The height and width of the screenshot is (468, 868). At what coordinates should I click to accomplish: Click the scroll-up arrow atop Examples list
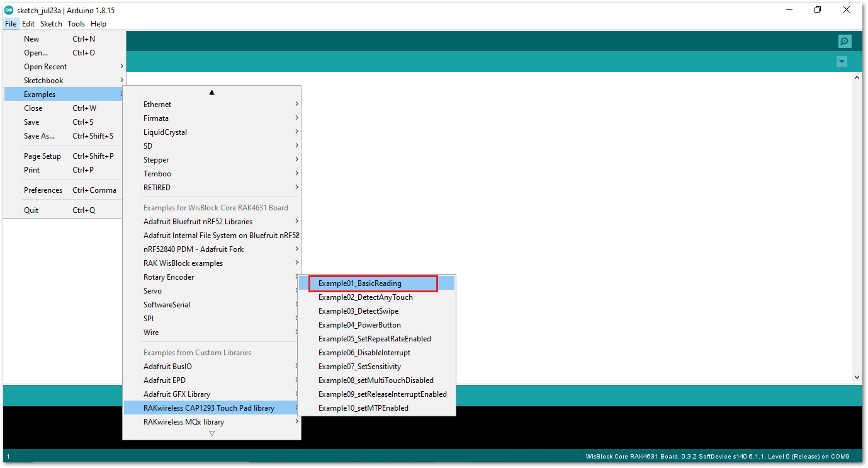point(211,93)
